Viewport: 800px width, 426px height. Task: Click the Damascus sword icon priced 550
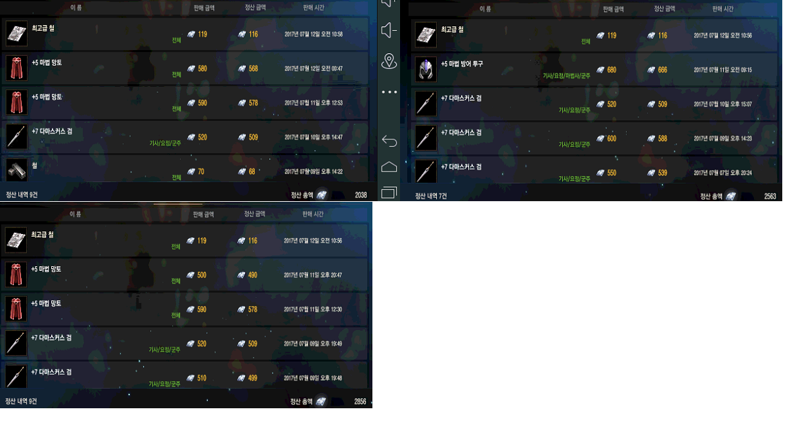click(426, 172)
